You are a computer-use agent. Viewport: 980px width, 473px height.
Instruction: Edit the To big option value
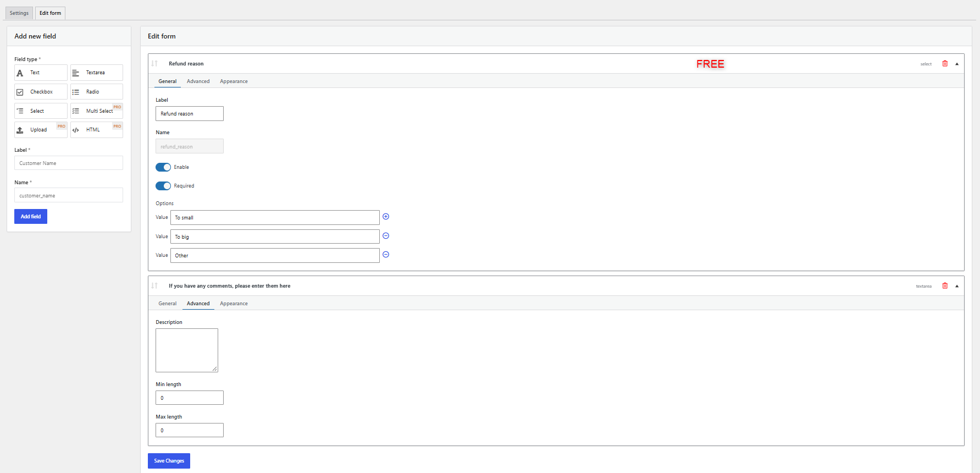tap(275, 237)
